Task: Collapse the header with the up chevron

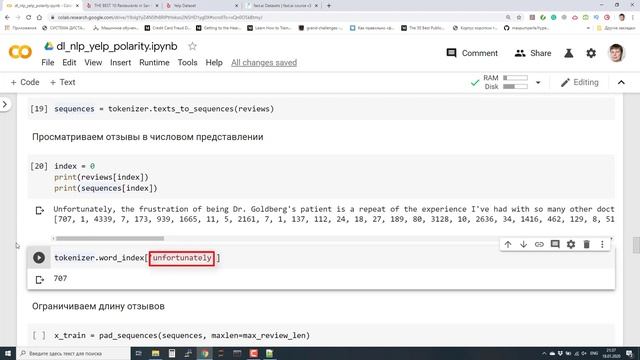Action: coord(621,82)
